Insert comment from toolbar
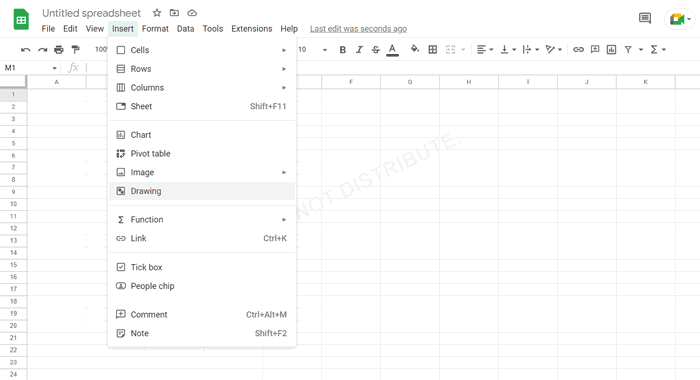This screenshot has width=700, height=380. [x=595, y=50]
